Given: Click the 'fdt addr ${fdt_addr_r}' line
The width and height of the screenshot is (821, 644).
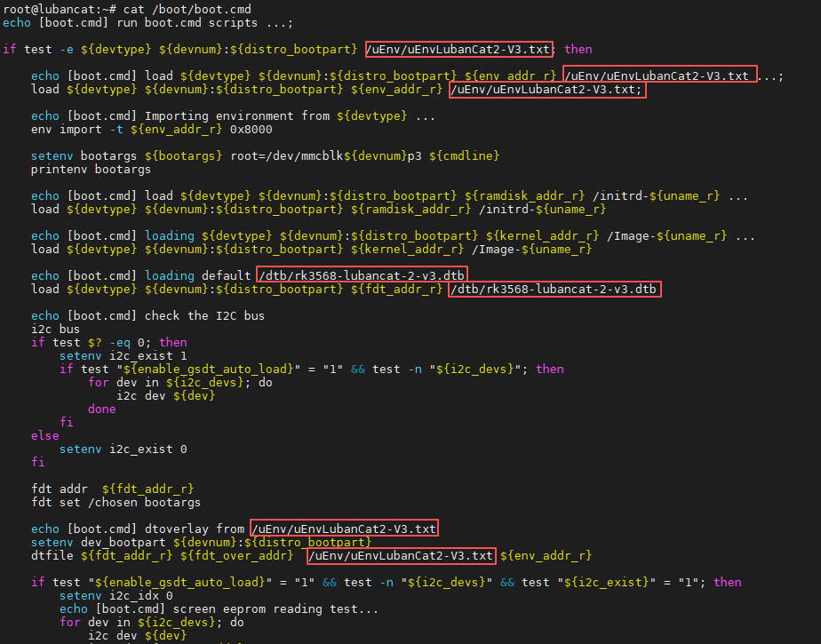Looking at the screenshot, I should pos(112,489).
